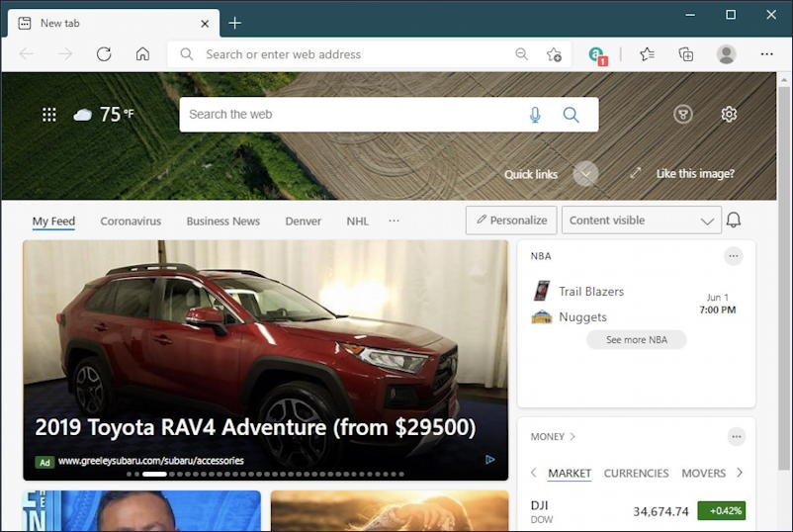Open the DJI DOW quote row
Screen dimensions: 793x532
(x=637, y=512)
